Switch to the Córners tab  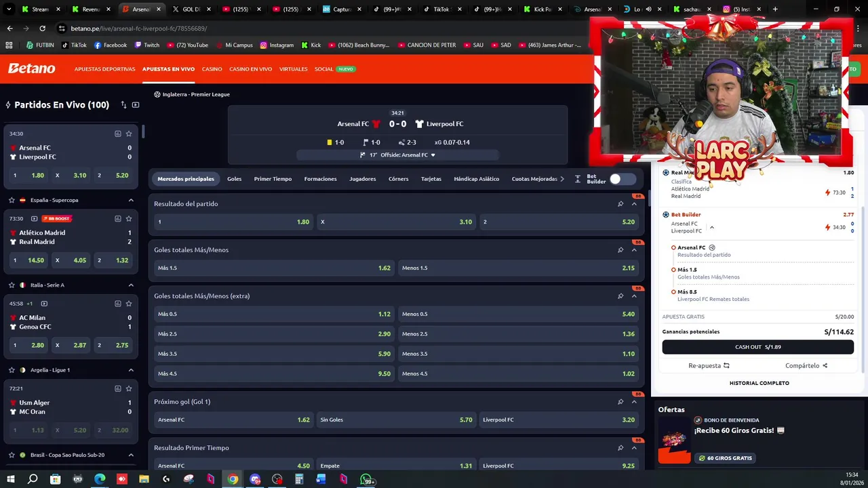coord(398,179)
